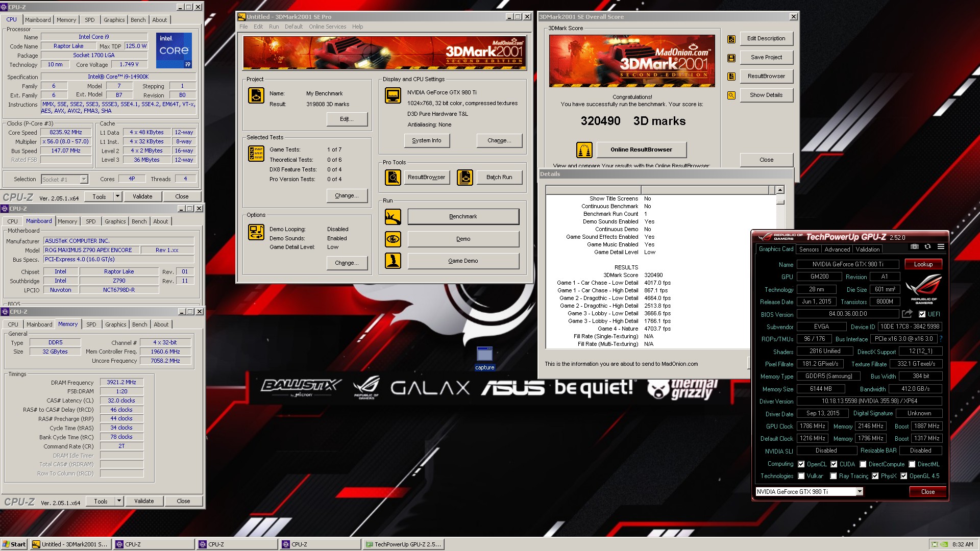The image size is (980, 551).
Task: Click the Bus Interface question mark in GPU-Z
Action: point(941,339)
